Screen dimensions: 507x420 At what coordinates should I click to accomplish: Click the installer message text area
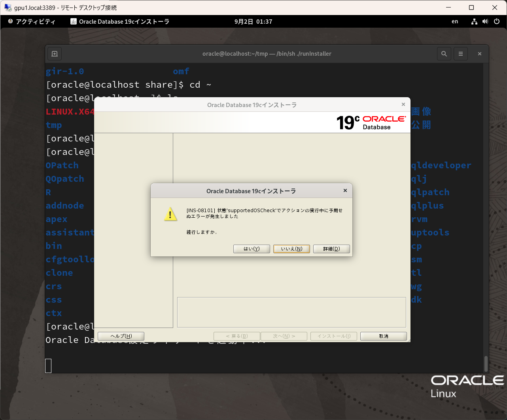tap(291, 312)
